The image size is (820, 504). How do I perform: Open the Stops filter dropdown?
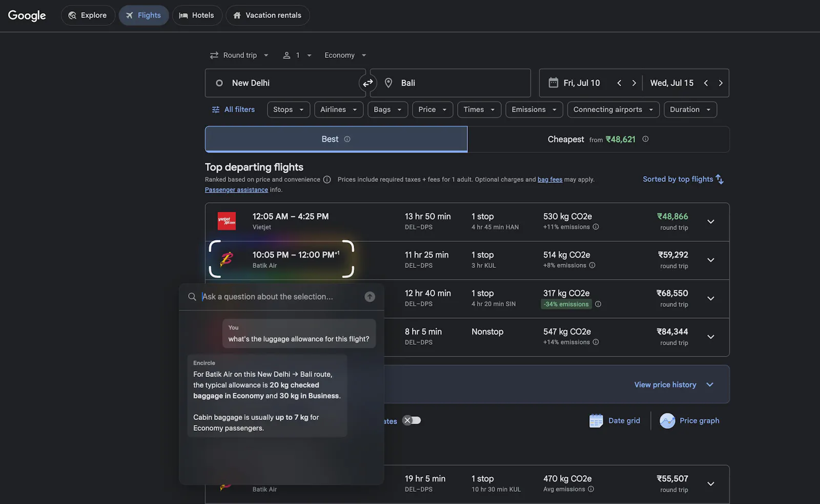(x=289, y=110)
